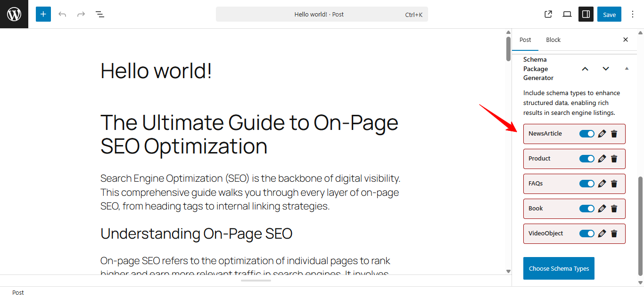
Task: Disable the FAQs schema switch
Action: coord(587,184)
